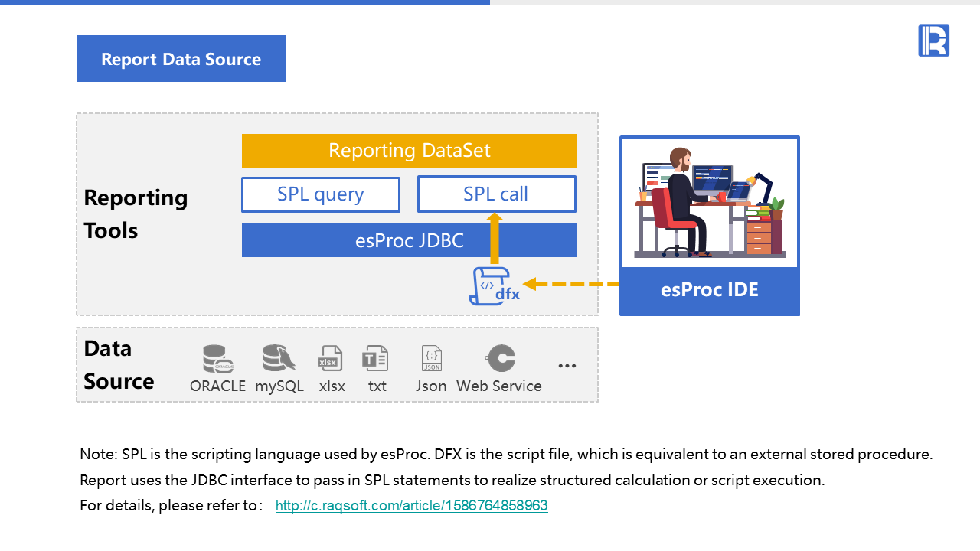Click the mySQL label text

[x=279, y=386]
